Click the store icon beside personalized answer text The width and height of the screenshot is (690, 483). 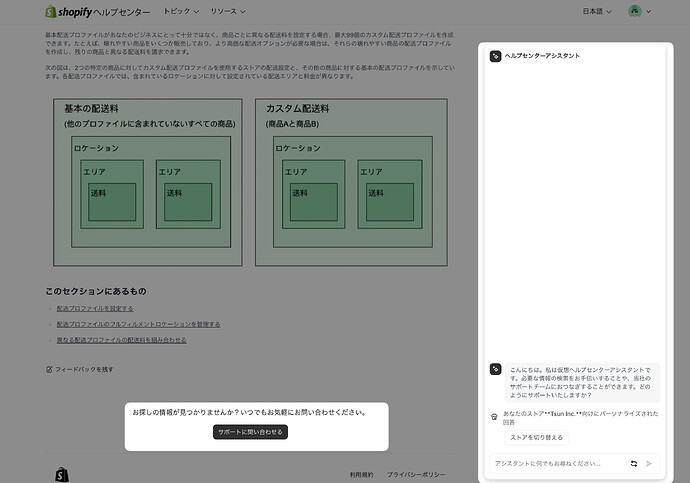click(494, 417)
